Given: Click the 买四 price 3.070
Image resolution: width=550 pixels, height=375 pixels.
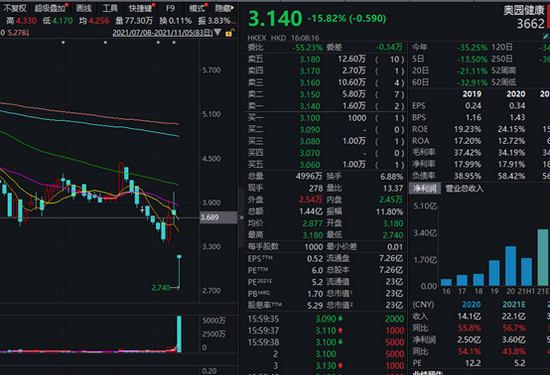Looking at the screenshot, I should click(x=310, y=153).
